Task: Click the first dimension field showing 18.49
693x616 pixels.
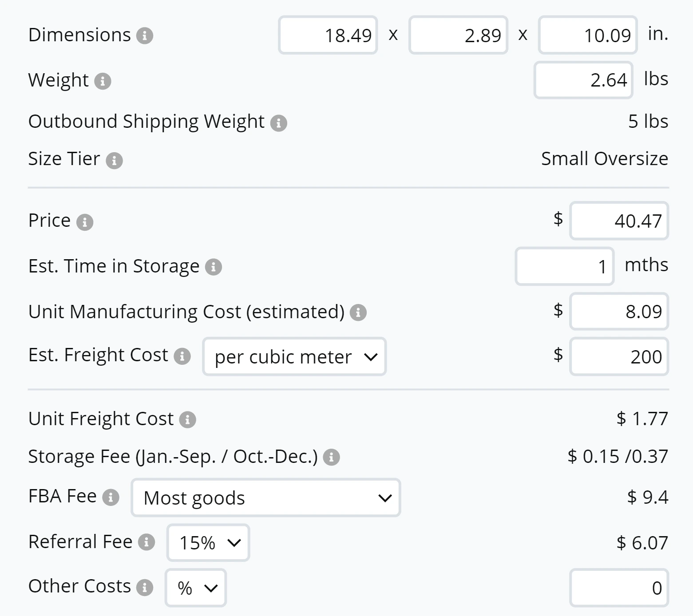Action: (328, 36)
